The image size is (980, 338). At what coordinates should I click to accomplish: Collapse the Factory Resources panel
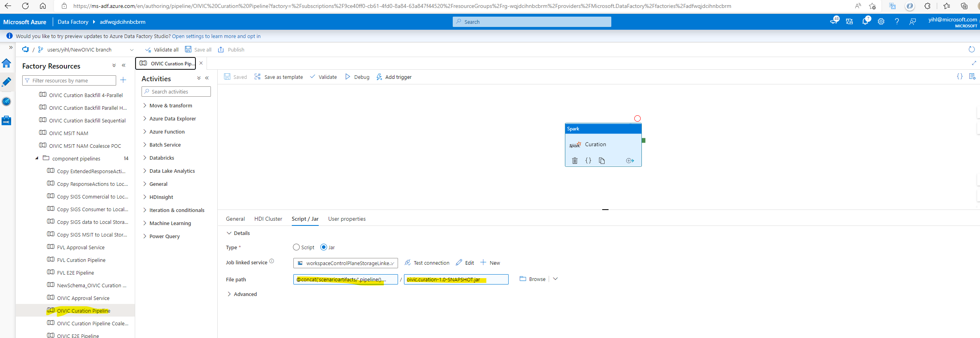click(124, 66)
